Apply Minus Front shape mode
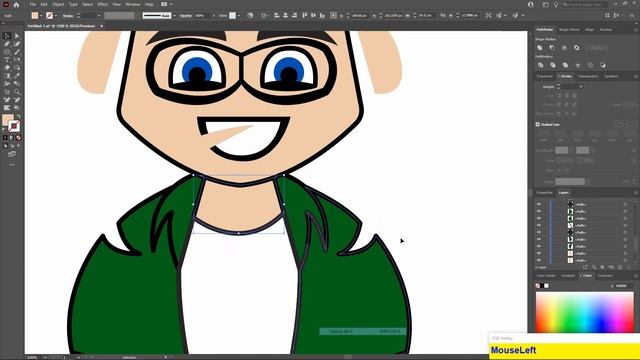The image size is (640, 360). pyautogui.click(x=552, y=48)
